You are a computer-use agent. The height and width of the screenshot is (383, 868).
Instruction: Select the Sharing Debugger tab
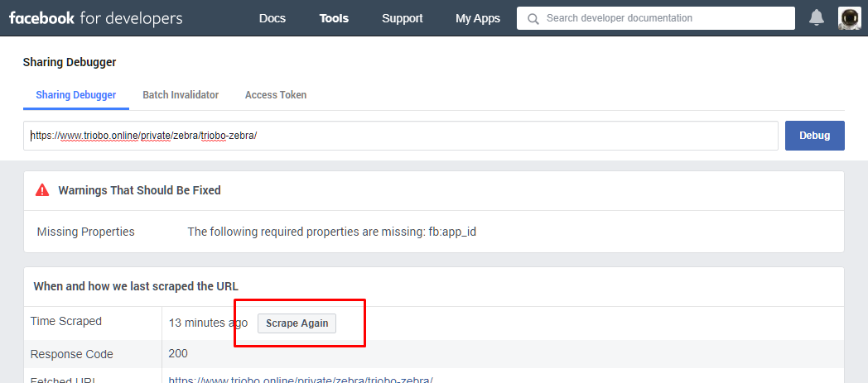(x=76, y=95)
